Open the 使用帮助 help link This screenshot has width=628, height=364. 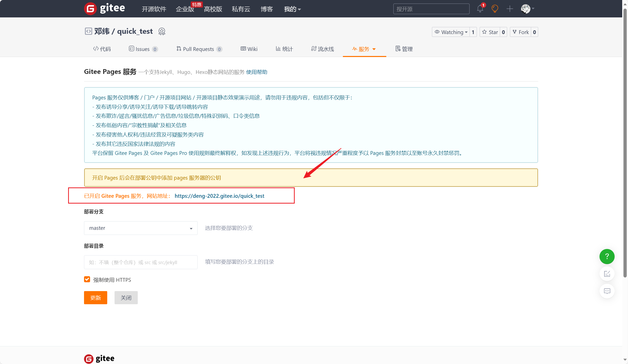click(257, 72)
